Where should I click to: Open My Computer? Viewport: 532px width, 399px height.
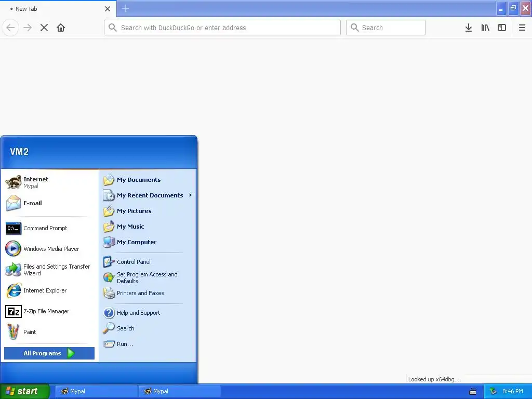point(148,242)
